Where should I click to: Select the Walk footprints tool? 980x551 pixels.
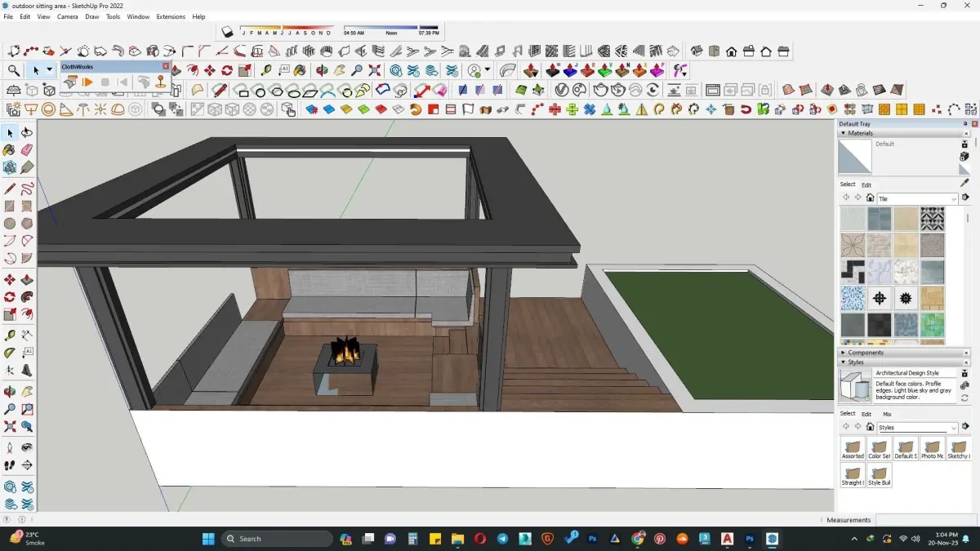pyautogui.click(x=10, y=465)
